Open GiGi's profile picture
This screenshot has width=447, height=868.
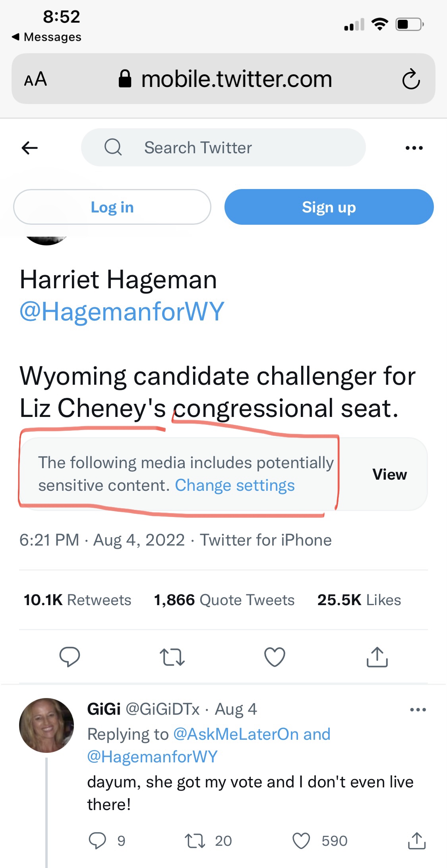click(46, 725)
